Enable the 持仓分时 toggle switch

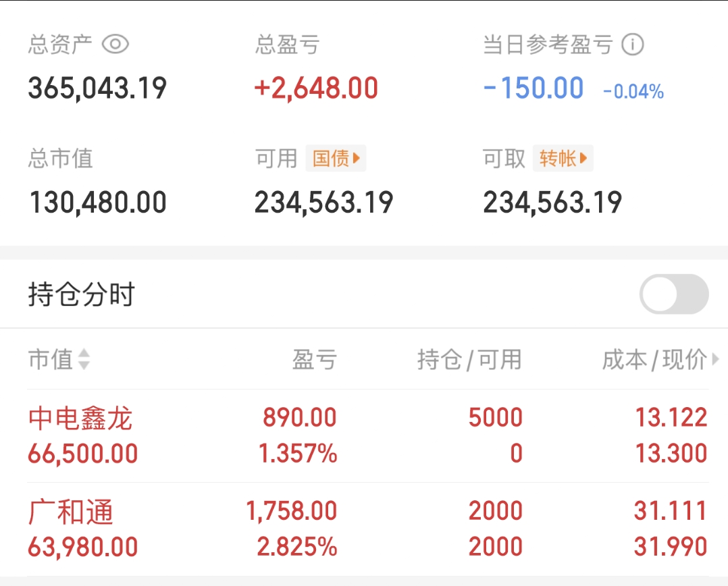673,294
